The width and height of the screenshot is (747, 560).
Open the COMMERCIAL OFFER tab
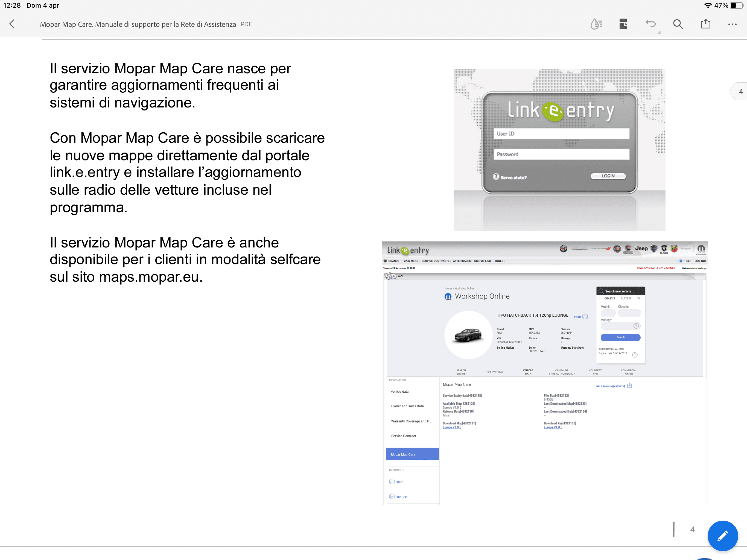pyautogui.click(x=629, y=372)
